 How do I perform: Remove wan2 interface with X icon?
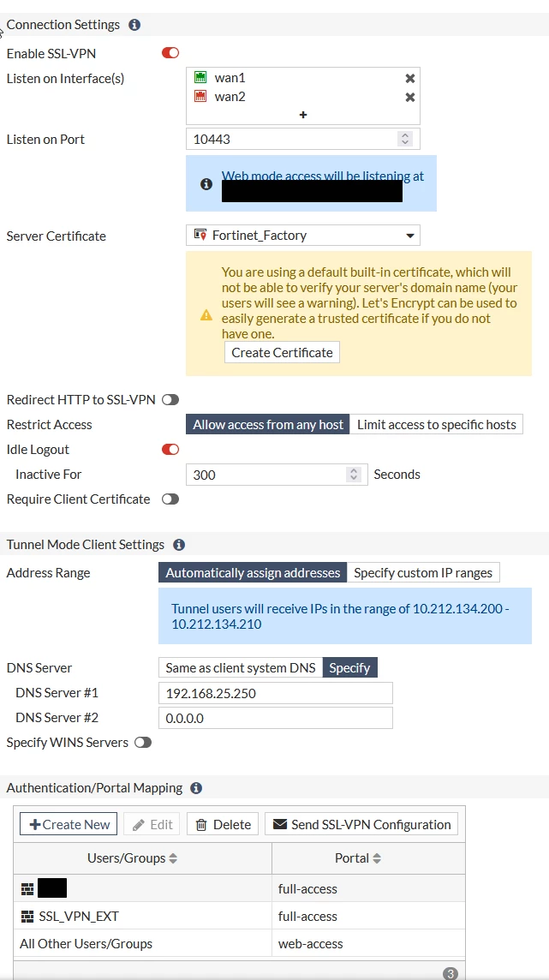click(x=410, y=97)
